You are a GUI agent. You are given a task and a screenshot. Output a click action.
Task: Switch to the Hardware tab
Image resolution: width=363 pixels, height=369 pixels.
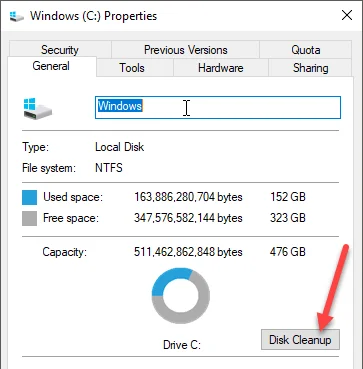click(x=221, y=68)
